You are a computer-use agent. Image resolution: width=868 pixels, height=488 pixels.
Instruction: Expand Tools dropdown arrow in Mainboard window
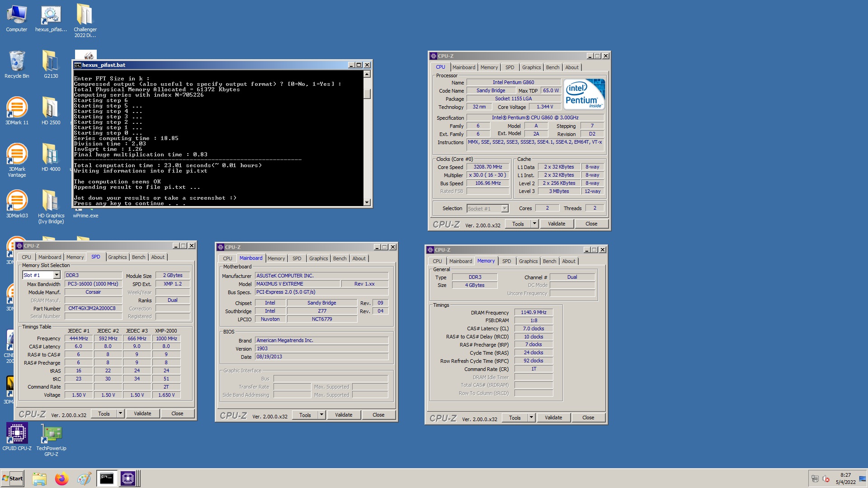[321, 415]
